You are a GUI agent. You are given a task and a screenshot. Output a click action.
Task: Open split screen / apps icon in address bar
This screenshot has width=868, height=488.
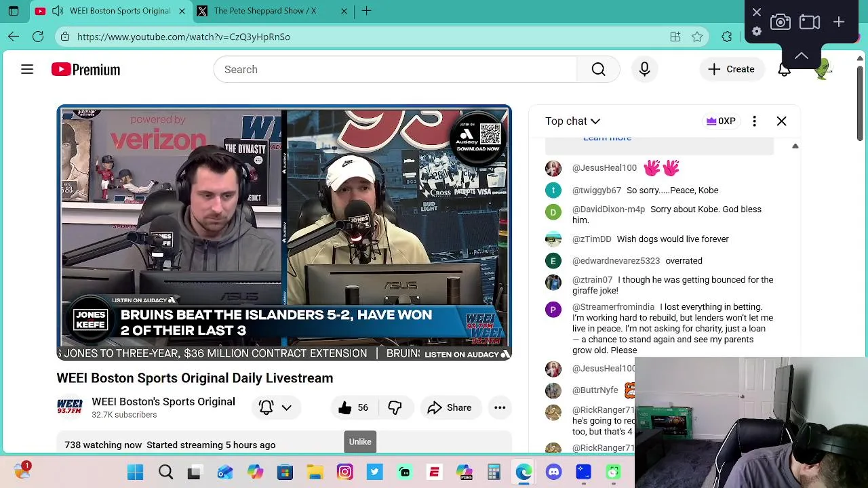tap(675, 37)
